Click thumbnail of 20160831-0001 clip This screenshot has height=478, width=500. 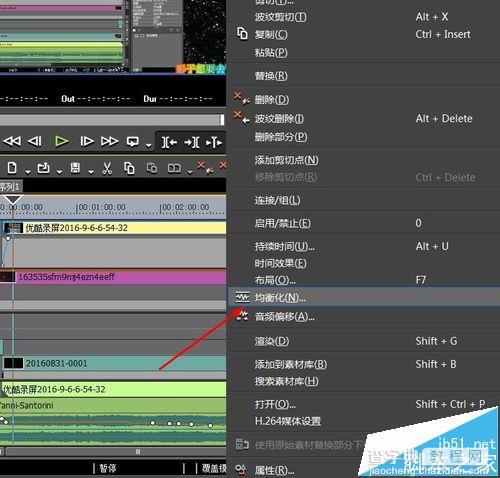pyautogui.click(x=13, y=363)
